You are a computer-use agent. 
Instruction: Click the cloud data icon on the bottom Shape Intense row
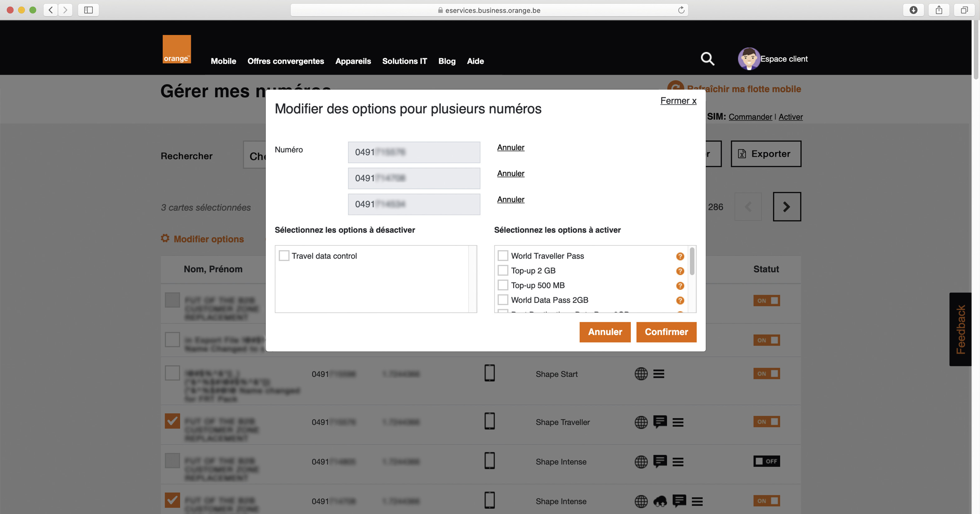[x=661, y=502]
